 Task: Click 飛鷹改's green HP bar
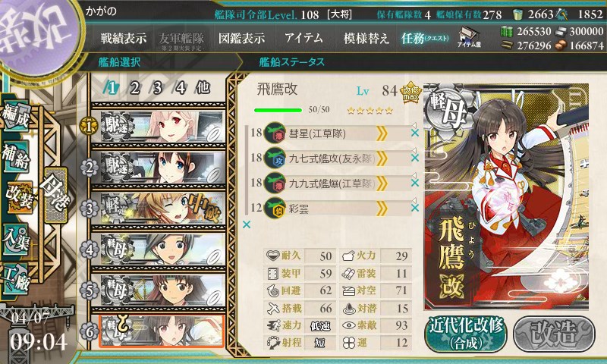tap(278, 110)
